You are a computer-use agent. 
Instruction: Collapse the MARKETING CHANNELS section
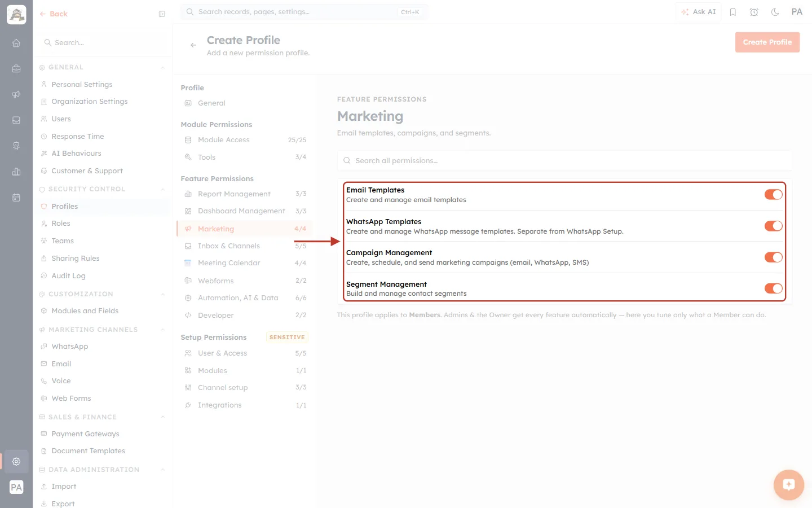[163, 330]
